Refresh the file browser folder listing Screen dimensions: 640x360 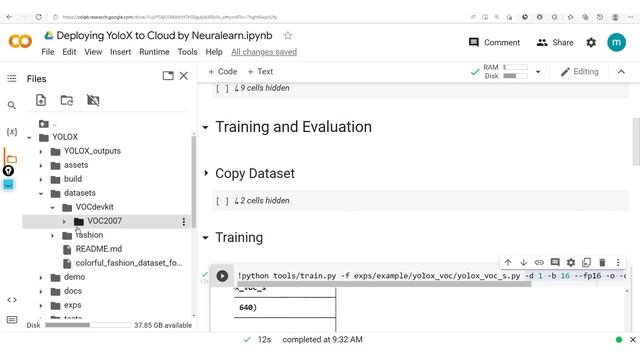tap(67, 100)
